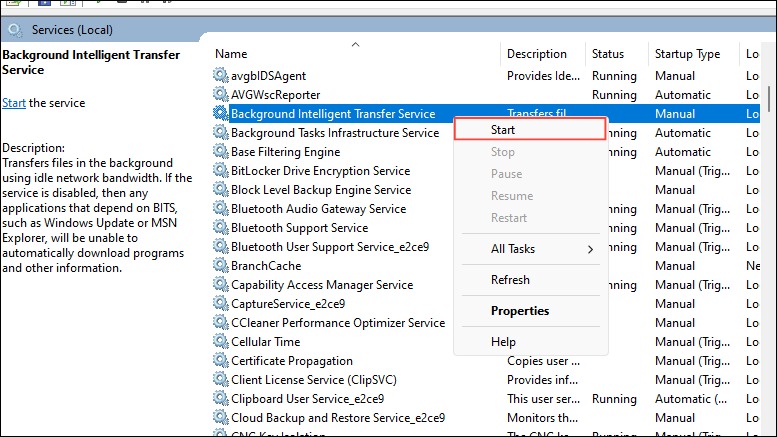777x437 pixels.
Task: Click Running status of AVGWscReporter
Action: click(x=614, y=95)
